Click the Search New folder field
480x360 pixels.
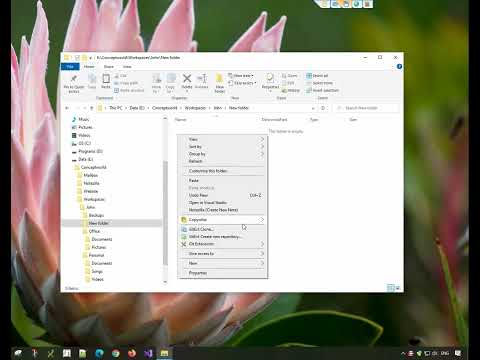[x=367, y=108]
